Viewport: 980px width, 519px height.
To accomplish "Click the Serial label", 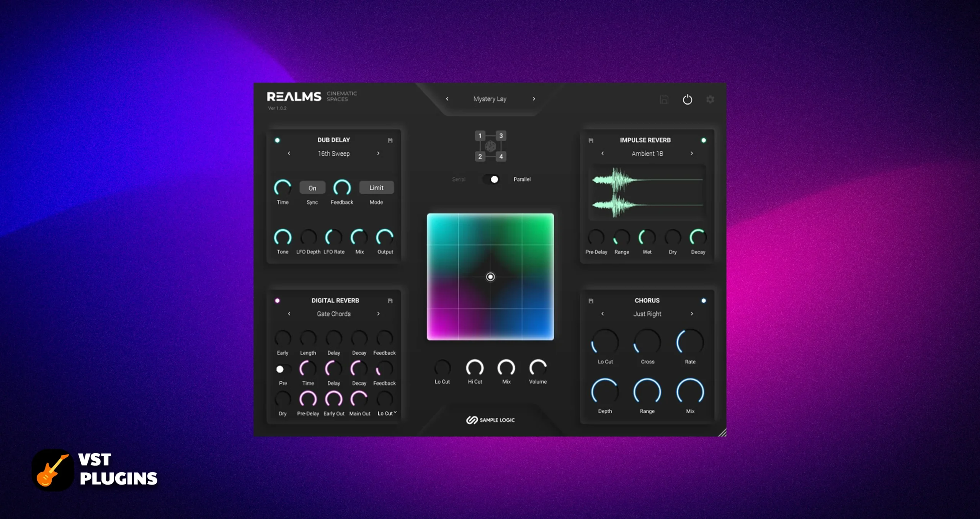I will pos(459,179).
